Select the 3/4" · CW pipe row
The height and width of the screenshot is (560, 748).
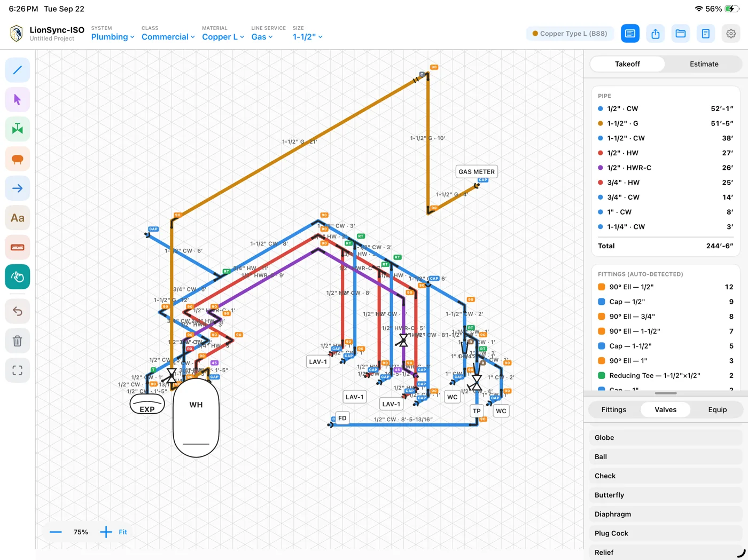coord(665,197)
